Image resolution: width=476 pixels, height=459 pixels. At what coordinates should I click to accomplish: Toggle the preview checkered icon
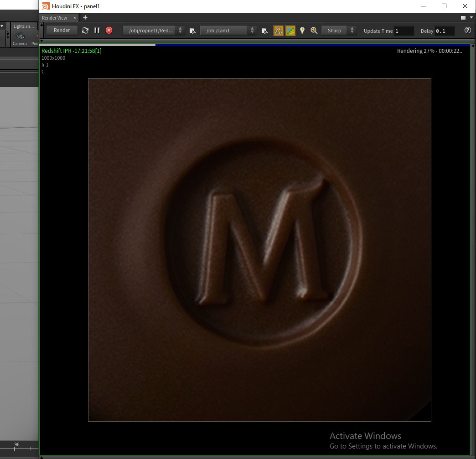(x=290, y=31)
